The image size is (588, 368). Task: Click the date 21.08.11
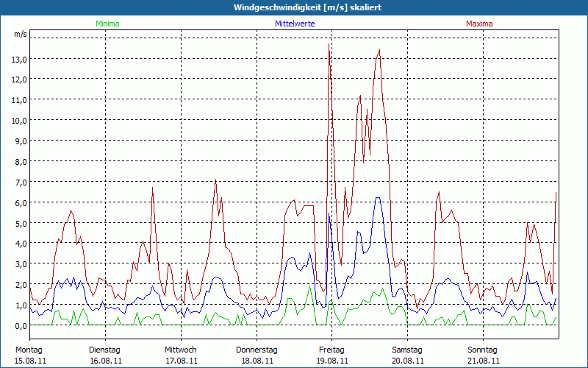point(484,361)
